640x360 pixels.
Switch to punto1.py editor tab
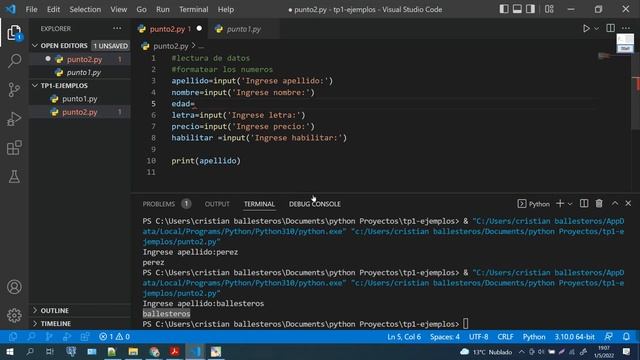pyautogui.click(x=243, y=29)
